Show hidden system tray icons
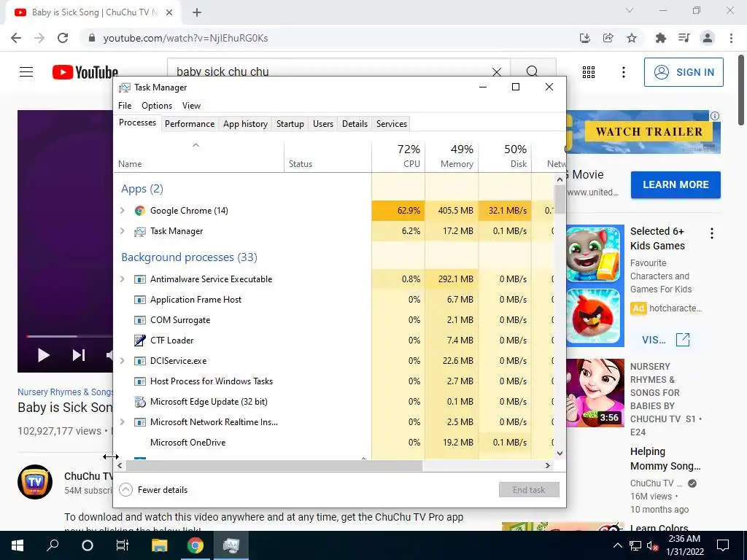 click(x=617, y=545)
